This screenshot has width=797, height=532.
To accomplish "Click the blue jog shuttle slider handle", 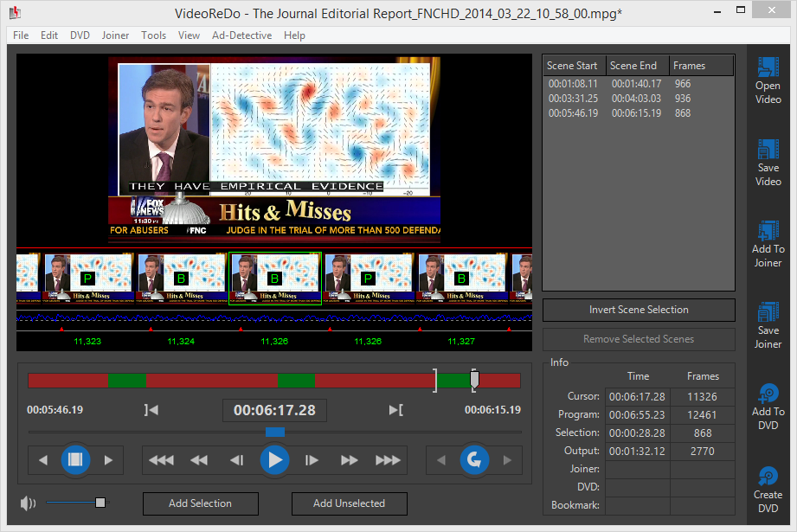I will point(275,432).
